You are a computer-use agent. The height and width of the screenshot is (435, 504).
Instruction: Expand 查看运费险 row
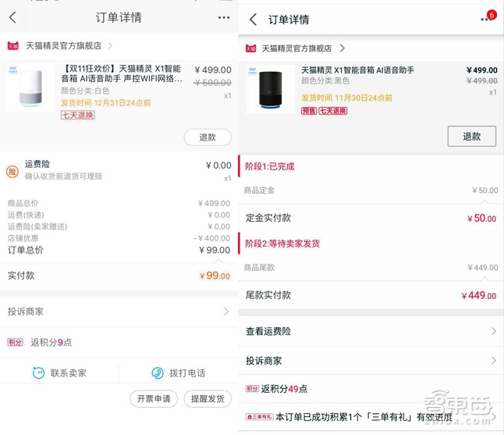click(x=493, y=331)
